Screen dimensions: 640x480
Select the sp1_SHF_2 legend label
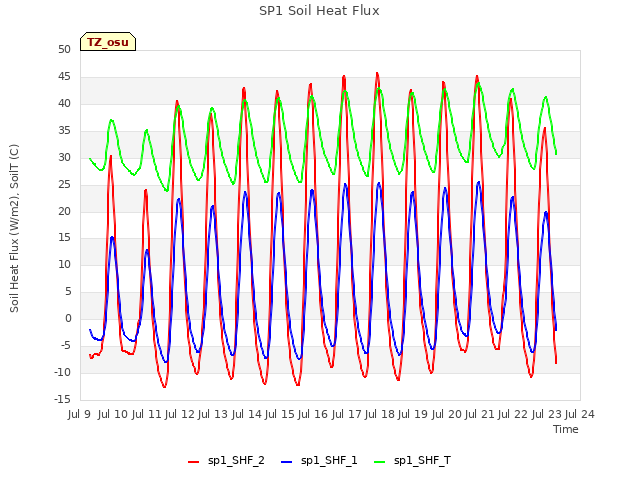coord(236,460)
